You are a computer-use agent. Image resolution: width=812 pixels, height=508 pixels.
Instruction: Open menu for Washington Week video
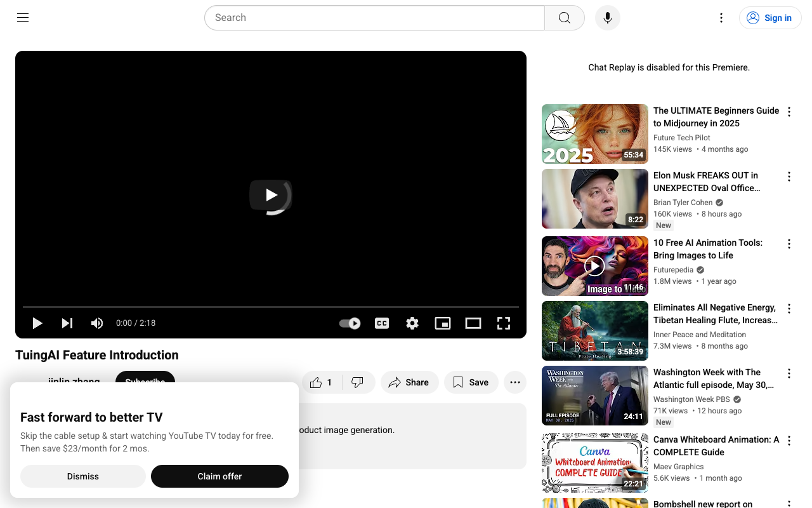pos(789,373)
